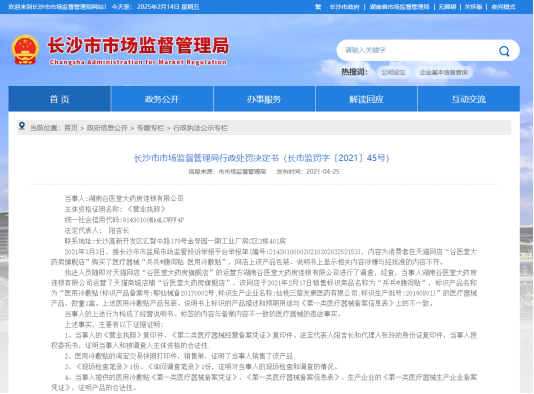Open the 长沙市政府 top link

[x=345, y=7]
